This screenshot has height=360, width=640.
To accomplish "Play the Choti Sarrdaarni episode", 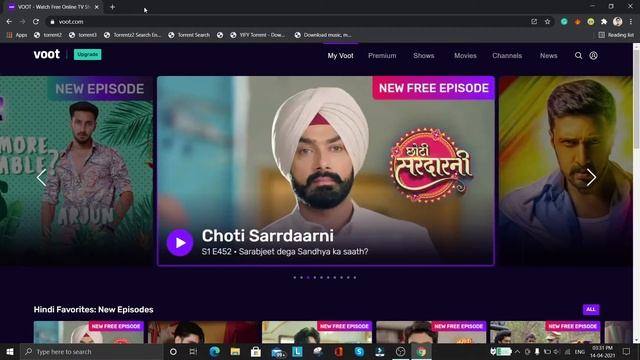I will coord(180,243).
